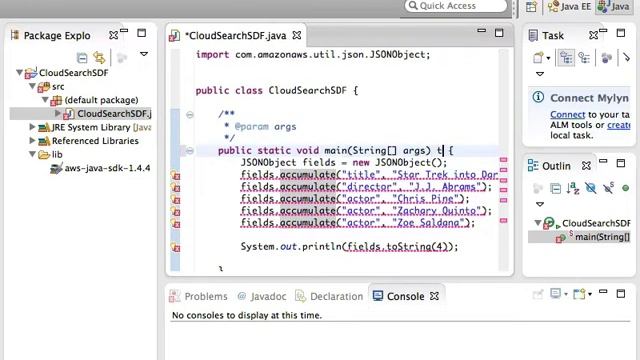The image size is (640, 360).
Task: Expand JRE System Library node
Action: (32, 127)
